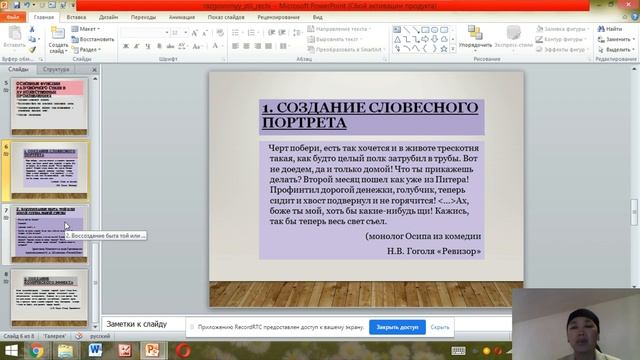This screenshot has height=360, width=640.
Task: Decrease the list indent level
Action: [x=271, y=33]
